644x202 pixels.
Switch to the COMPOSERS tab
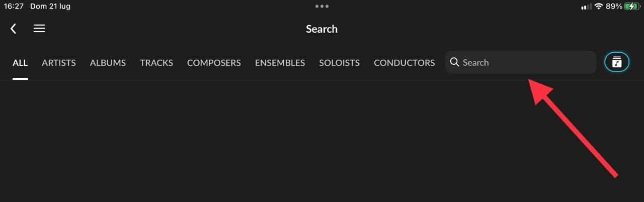[214, 63]
